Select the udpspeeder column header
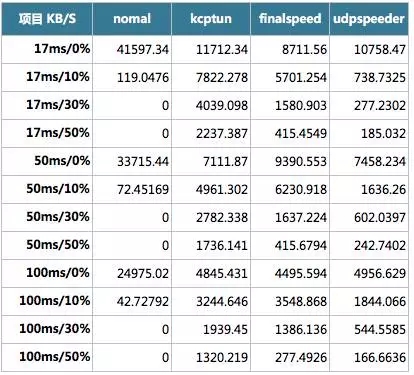The width and height of the screenshot is (414, 375). [369, 19]
